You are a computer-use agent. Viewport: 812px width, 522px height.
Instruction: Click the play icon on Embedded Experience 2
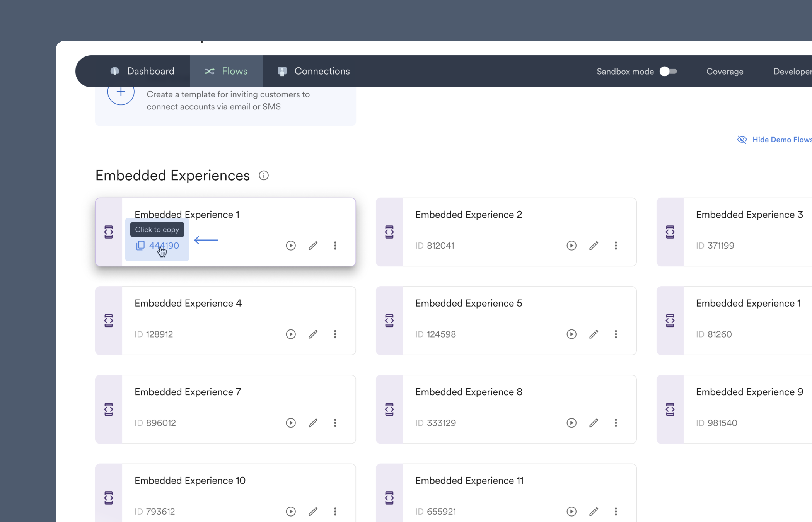point(571,246)
